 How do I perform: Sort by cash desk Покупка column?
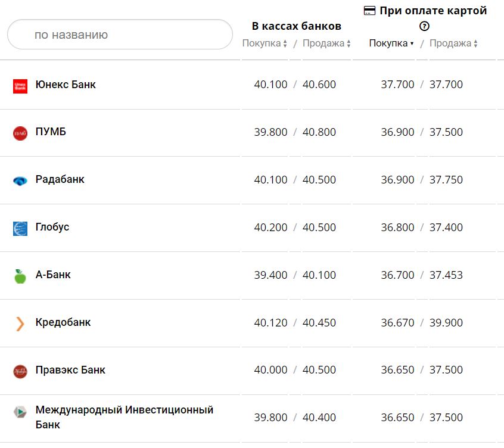point(265,43)
